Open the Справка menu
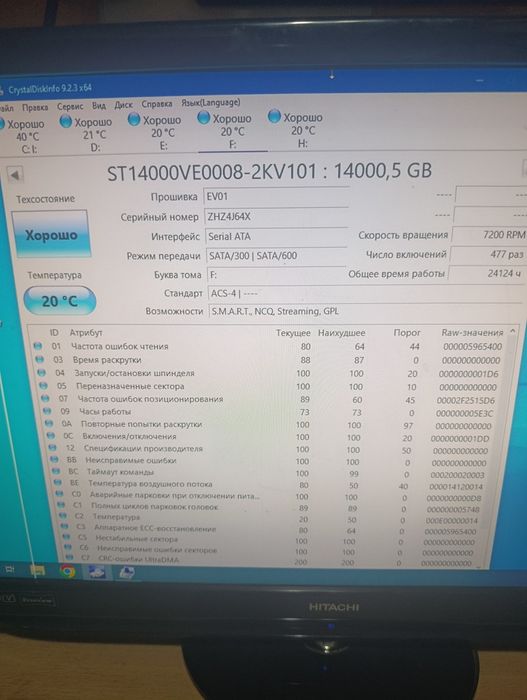527x700 pixels. click(x=157, y=104)
